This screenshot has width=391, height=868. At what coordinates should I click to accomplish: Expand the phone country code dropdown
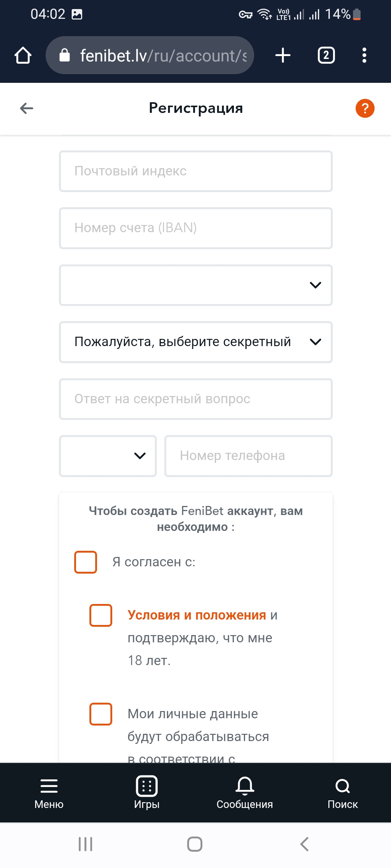coord(108,456)
